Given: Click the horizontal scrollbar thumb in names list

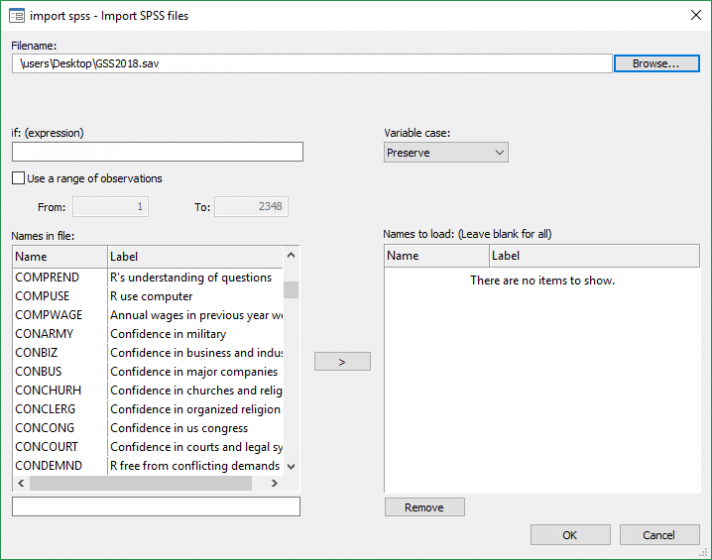Looking at the screenshot, I should tap(141, 483).
